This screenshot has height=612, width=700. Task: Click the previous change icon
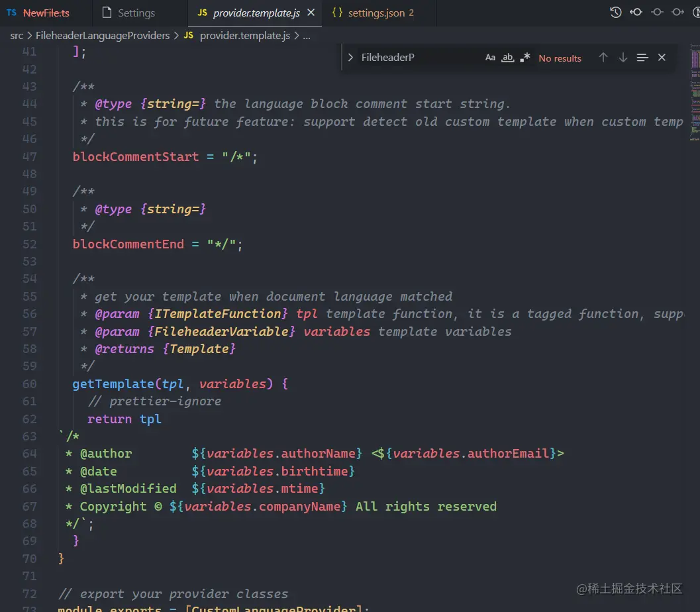click(636, 12)
